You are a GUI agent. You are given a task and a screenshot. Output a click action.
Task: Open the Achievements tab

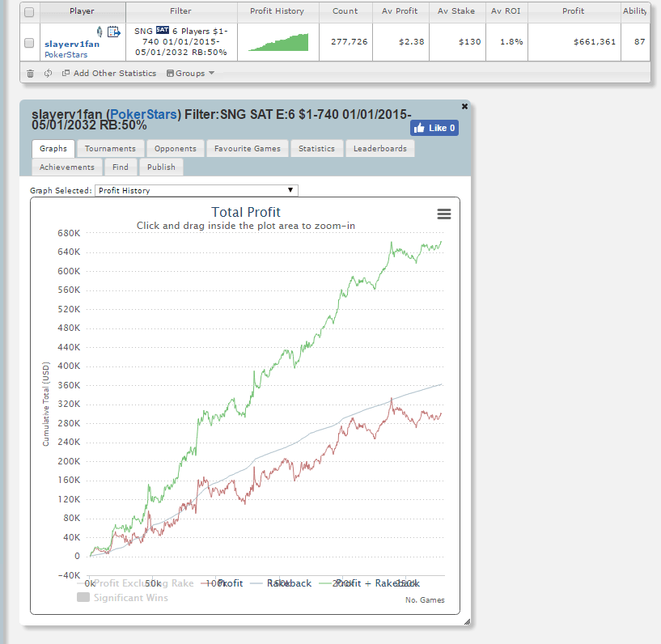coord(67,167)
